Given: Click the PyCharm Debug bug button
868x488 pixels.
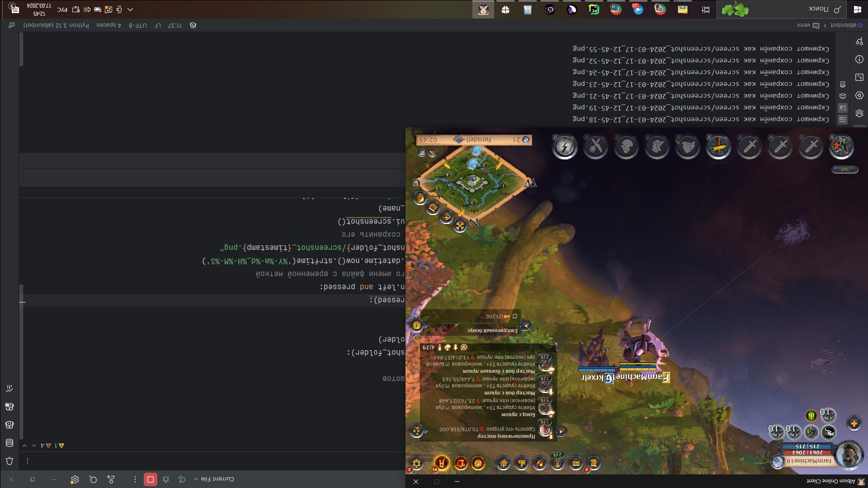Looking at the screenshot, I should [166, 479].
